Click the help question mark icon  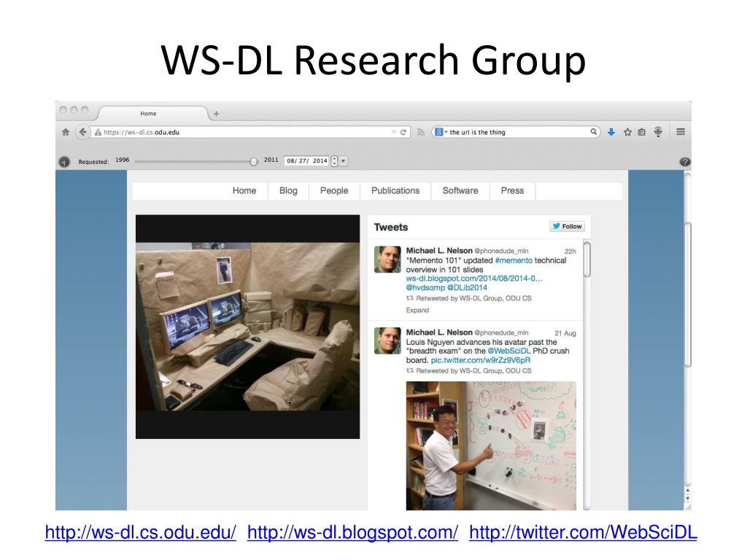pyautogui.click(x=684, y=162)
